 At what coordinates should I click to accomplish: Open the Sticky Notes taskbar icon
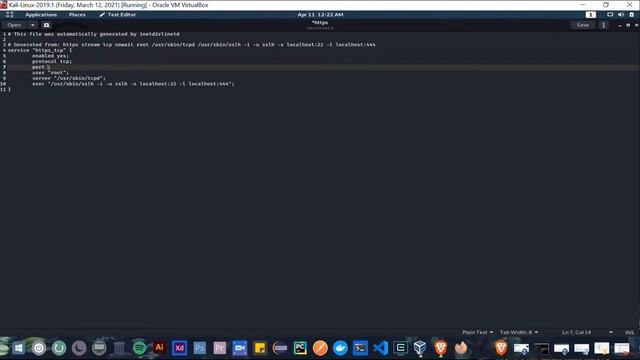tap(260, 348)
